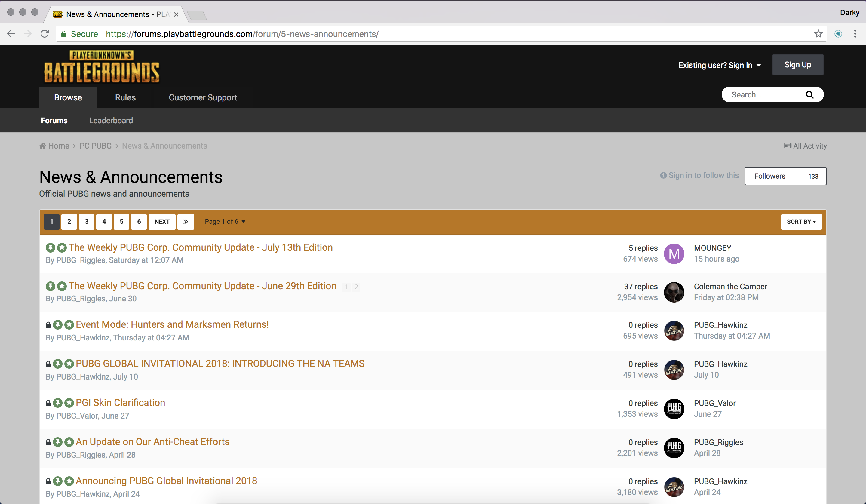Open PC PUBG breadcrumb link
This screenshot has height=504, width=866.
(96, 146)
